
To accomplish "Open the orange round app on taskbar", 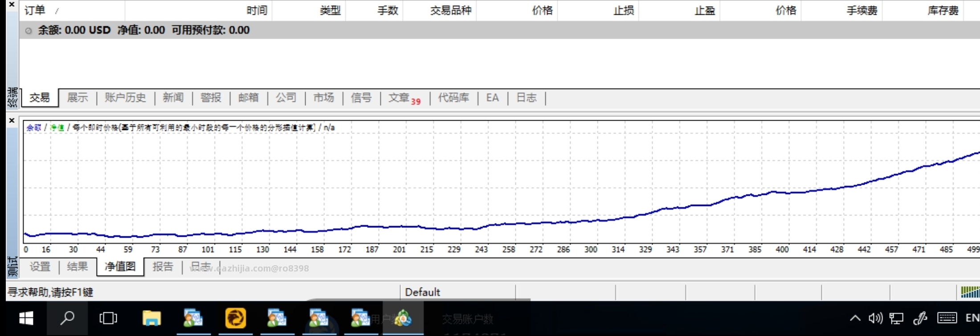I will pyautogui.click(x=235, y=319).
